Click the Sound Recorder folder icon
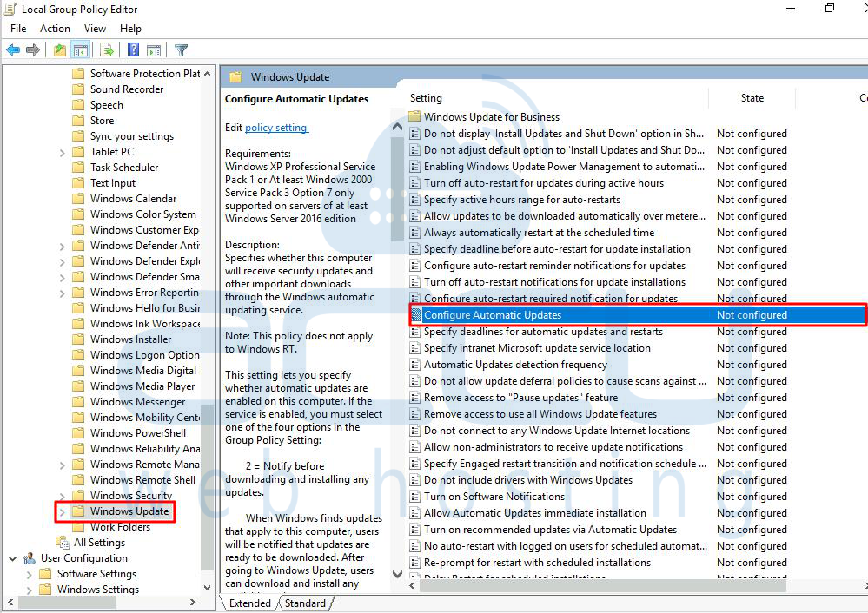This screenshot has width=868, height=613. pos(78,89)
